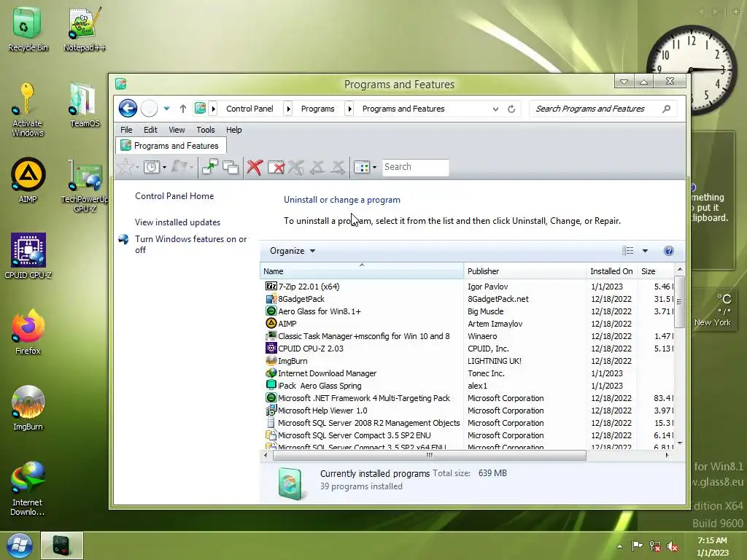Open the Edit menu
The height and width of the screenshot is (560, 747).
(x=150, y=130)
